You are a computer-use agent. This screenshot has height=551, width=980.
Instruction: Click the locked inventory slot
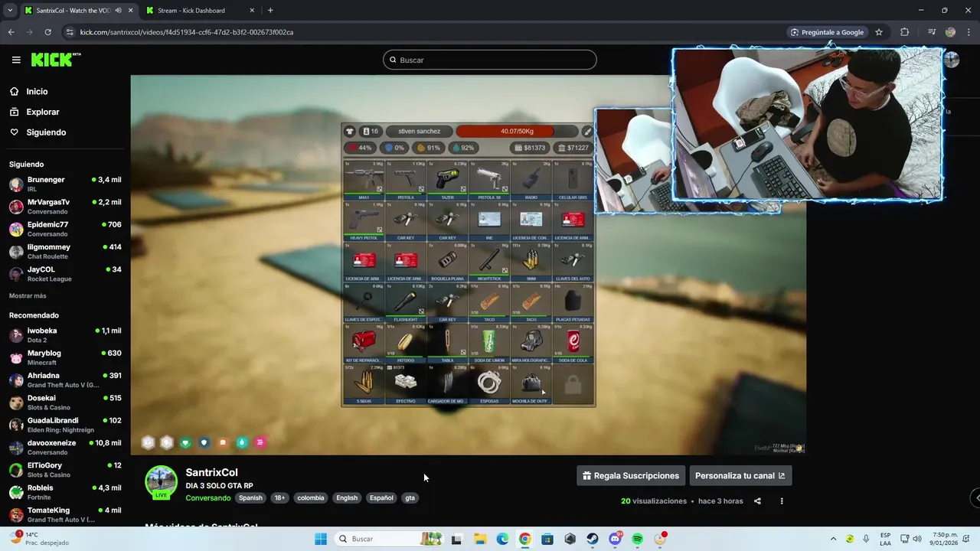(x=573, y=384)
